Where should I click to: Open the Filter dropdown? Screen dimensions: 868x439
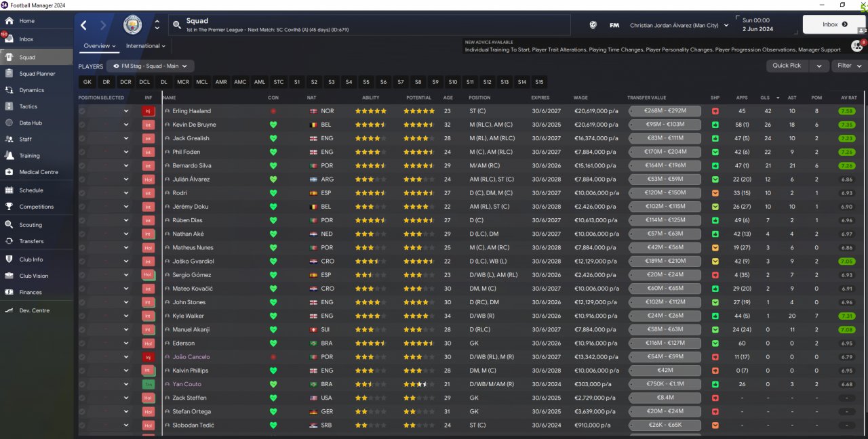tap(849, 66)
